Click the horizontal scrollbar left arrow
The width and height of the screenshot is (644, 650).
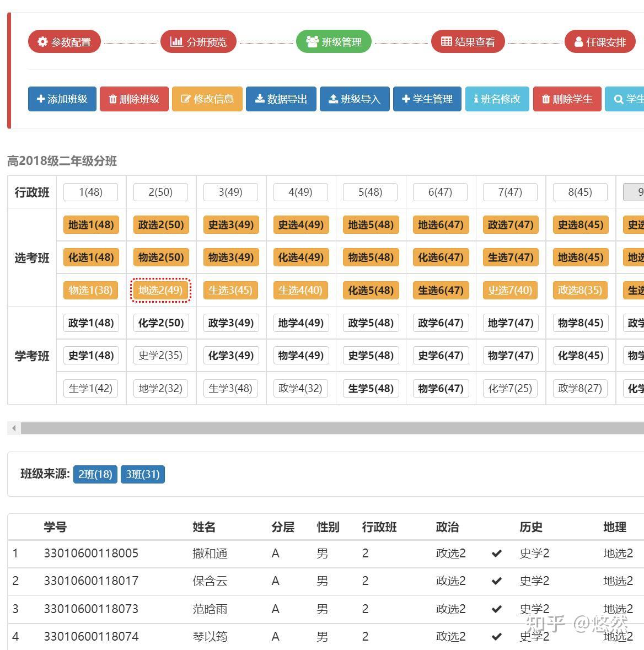click(x=13, y=428)
